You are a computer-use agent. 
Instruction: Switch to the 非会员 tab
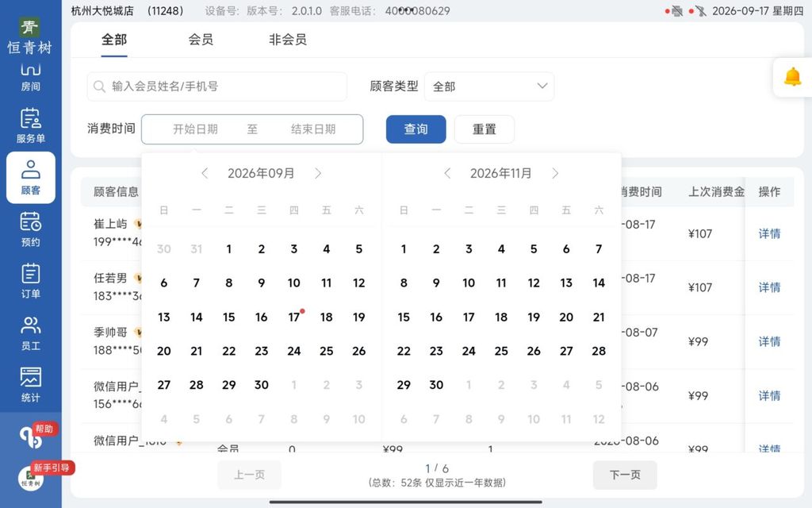287,40
